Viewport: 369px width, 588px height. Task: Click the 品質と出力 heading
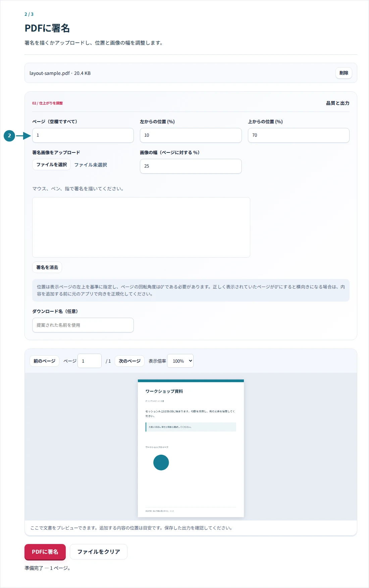(x=338, y=103)
